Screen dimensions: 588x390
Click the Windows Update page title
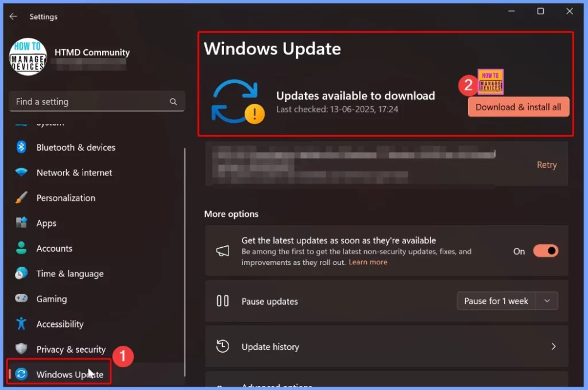point(272,49)
